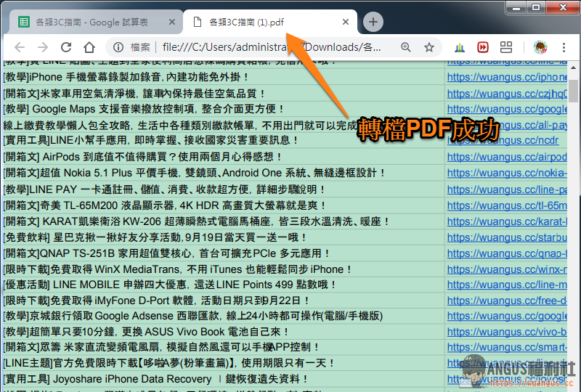This screenshot has width=581, height=392.
Task: Open the wuangus.cc/starbu link
Action: (x=506, y=237)
